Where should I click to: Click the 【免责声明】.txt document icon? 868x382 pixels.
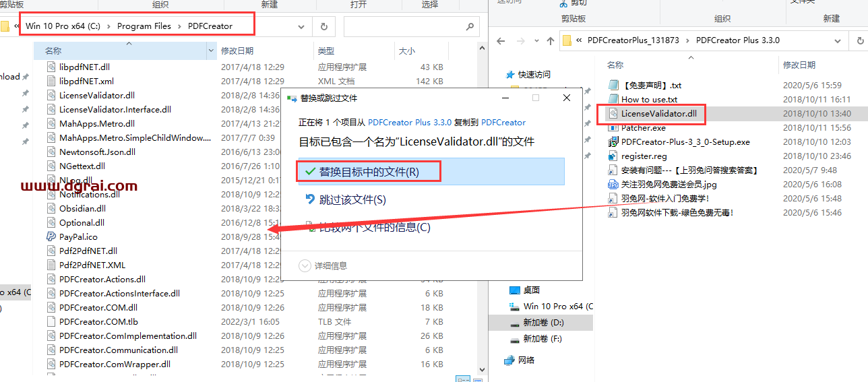[x=613, y=85]
